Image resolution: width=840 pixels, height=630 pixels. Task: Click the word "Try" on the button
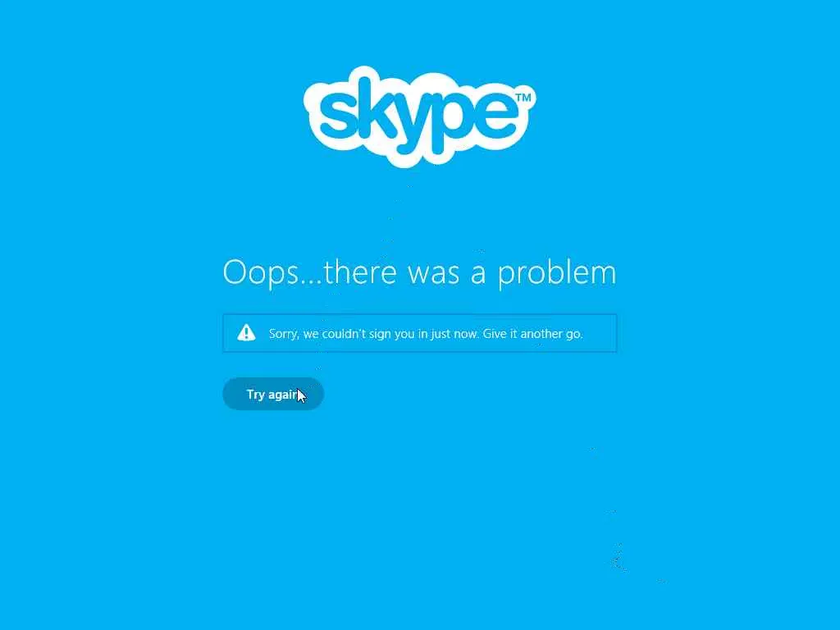(256, 395)
